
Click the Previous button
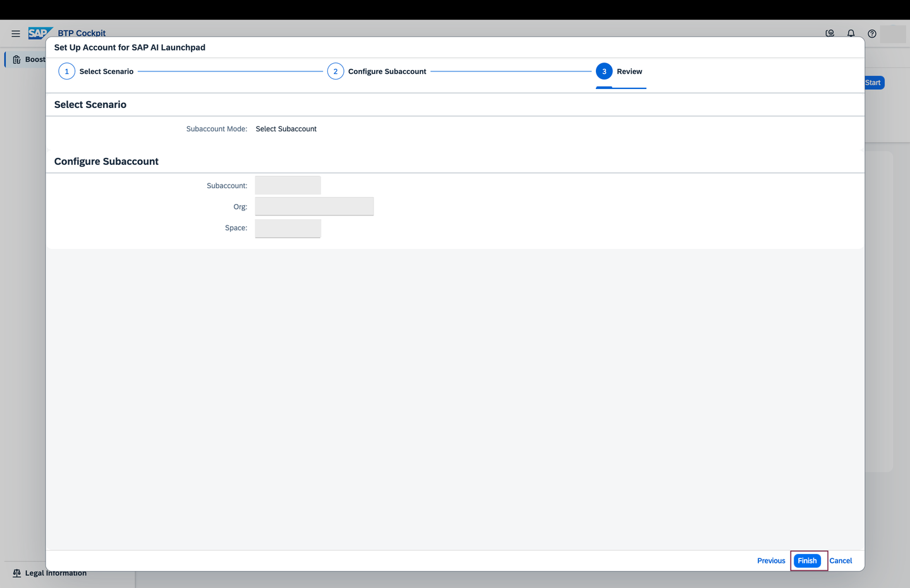(x=771, y=561)
